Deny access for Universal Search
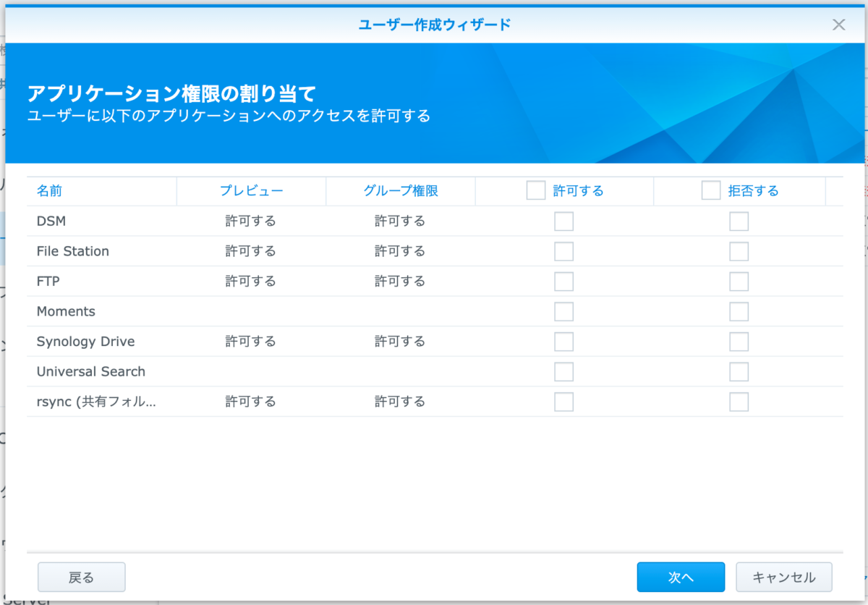Screen dimensions: 868x605 [x=739, y=371]
